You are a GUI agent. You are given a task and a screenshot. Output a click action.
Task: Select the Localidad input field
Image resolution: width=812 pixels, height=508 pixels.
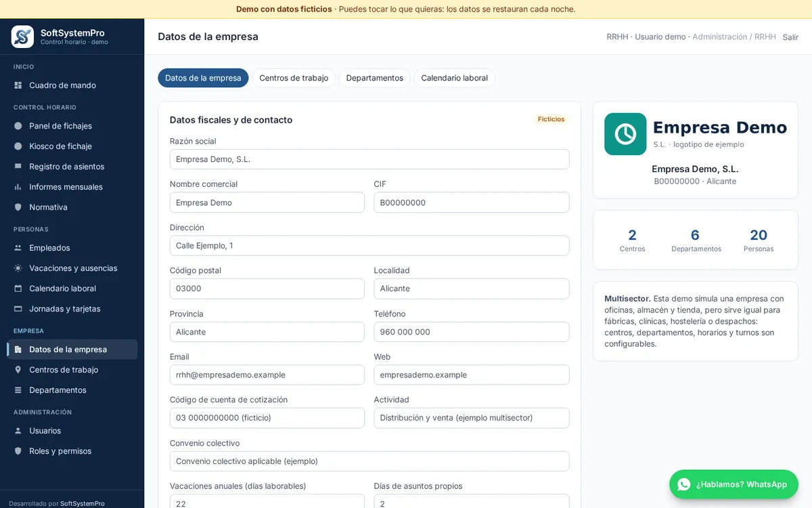[472, 289]
